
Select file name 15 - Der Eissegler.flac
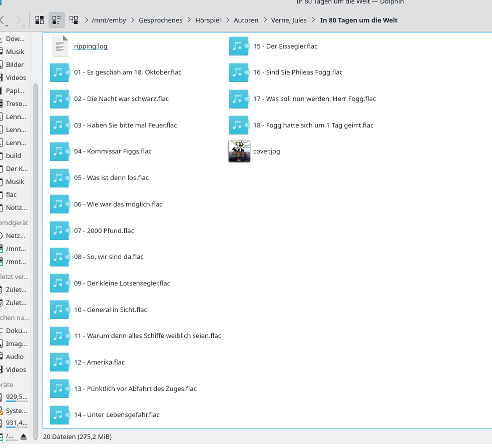pos(285,46)
